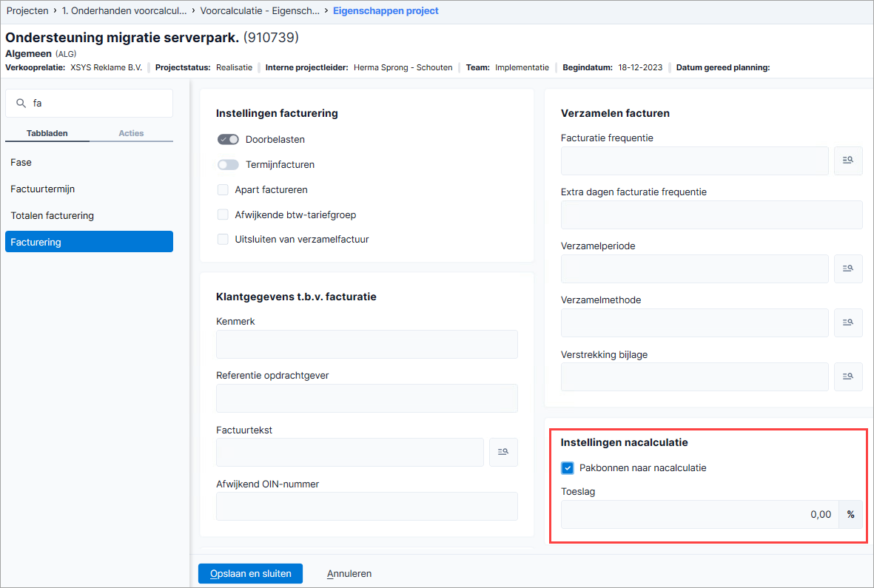The width and height of the screenshot is (874, 588).
Task: Enable the Termijnfacturen switch
Action: 228,164
